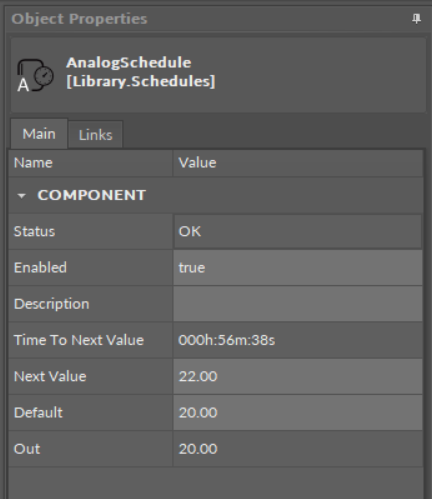Click the AnalogSchedule component icon

pyautogui.click(x=35, y=75)
